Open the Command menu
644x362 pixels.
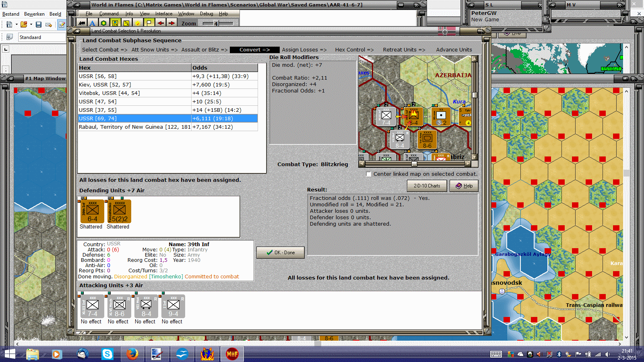click(109, 14)
